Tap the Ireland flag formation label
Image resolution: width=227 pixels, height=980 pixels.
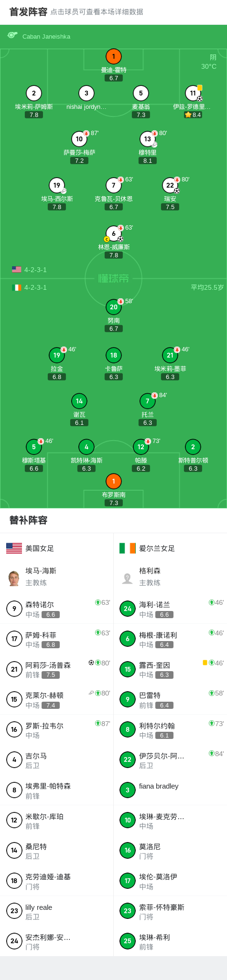point(30,287)
